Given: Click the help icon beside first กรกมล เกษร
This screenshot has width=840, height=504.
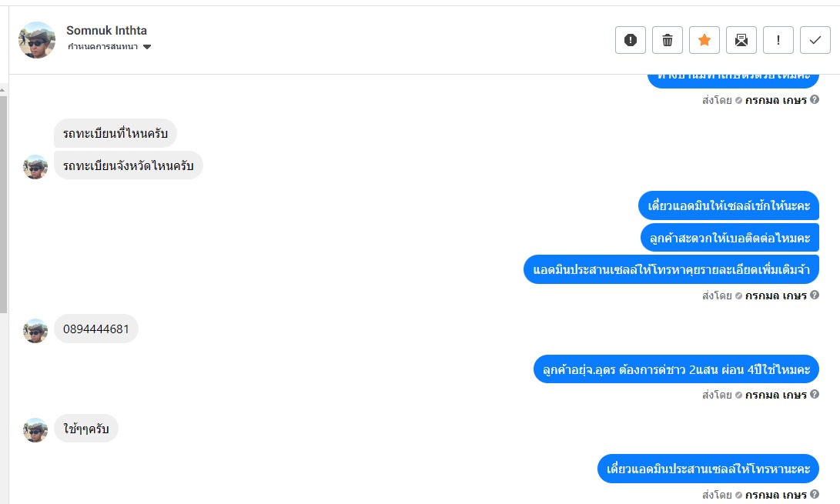Looking at the screenshot, I should 815,100.
